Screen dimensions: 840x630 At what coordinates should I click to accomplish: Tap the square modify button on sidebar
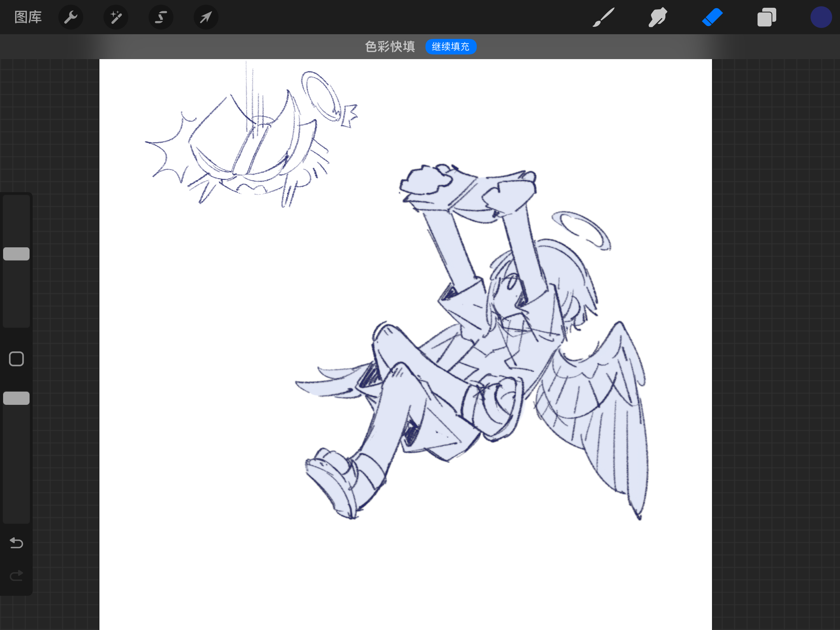coord(16,359)
